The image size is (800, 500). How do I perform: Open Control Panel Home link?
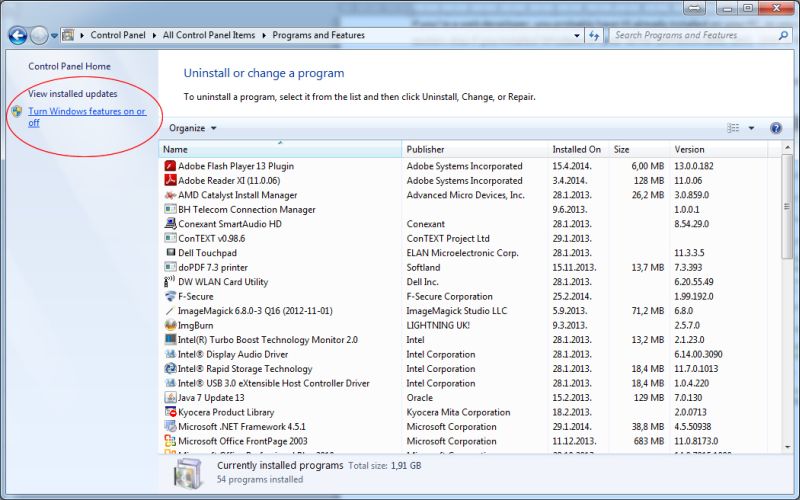click(x=69, y=66)
